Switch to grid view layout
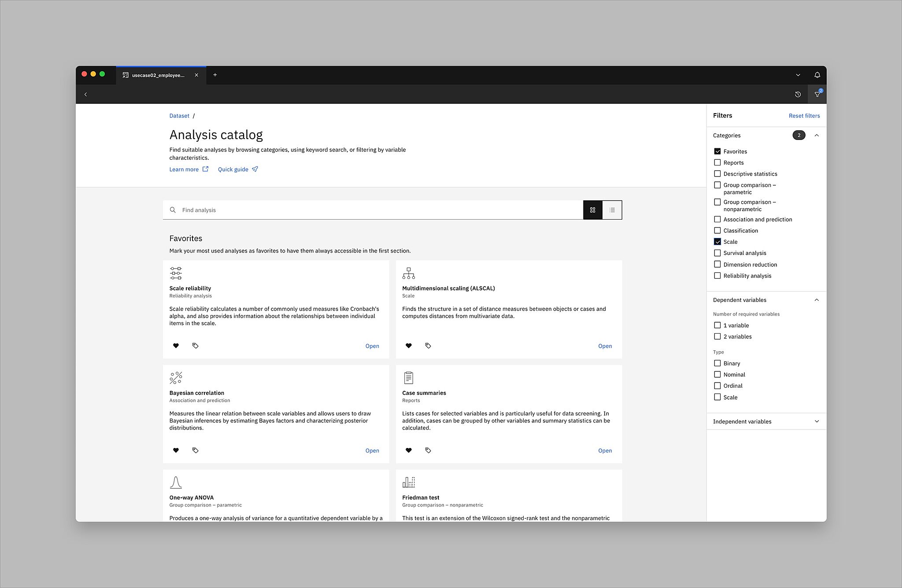Image resolution: width=902 pixels, height=588 pixels. point(592,210)
